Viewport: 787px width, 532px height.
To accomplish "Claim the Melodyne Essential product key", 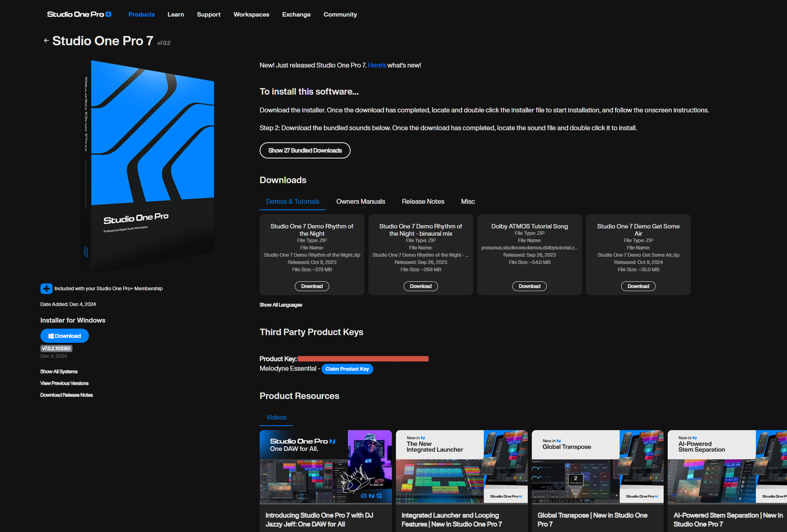I will click(x=347, y=369).
